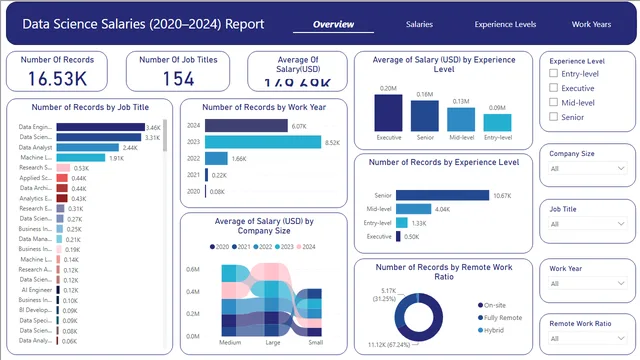Click the 'Number of Records by Job Title' heading
This screenshot has height=360, width=640.
pos(90,107)
